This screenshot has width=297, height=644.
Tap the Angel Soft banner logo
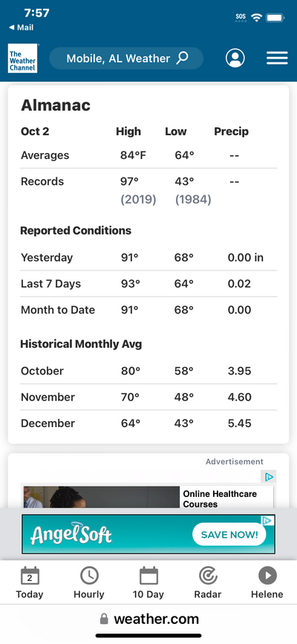tap(71, 534)
